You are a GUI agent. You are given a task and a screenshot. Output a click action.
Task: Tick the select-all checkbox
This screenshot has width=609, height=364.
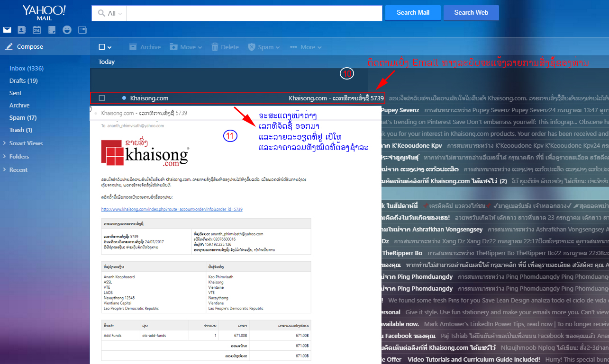101,47
